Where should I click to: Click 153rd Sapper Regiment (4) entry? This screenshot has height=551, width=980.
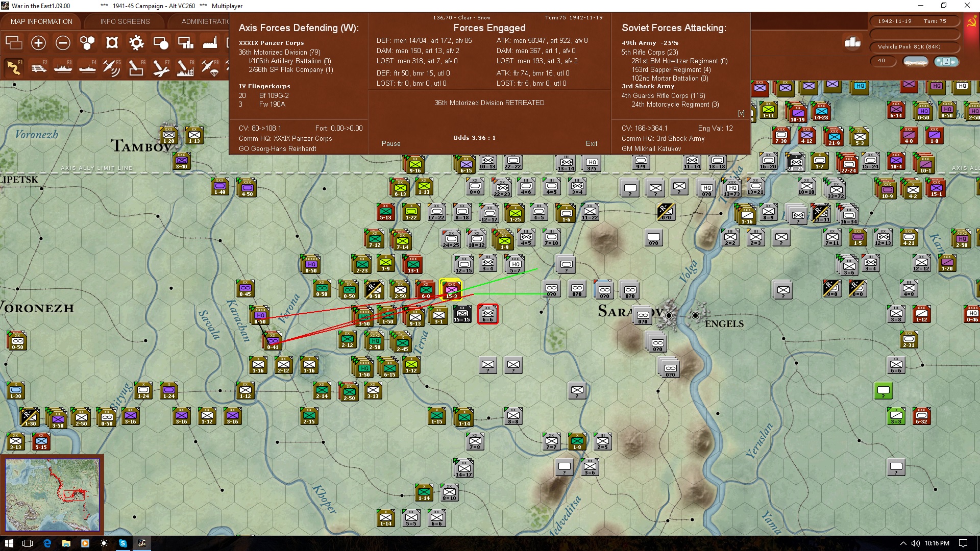tap(671, 69)
